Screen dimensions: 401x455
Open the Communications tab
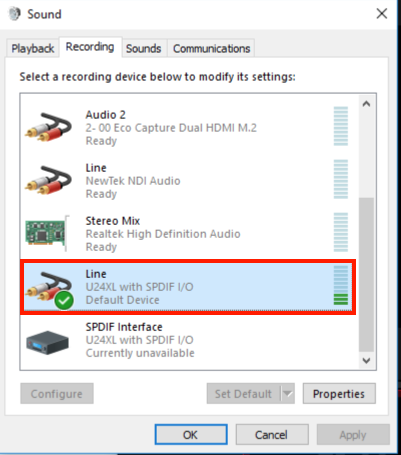pos(211,49)
